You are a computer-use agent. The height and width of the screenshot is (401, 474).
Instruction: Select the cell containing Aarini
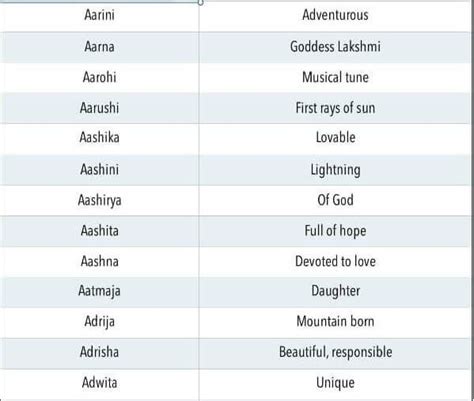(99, 15)
